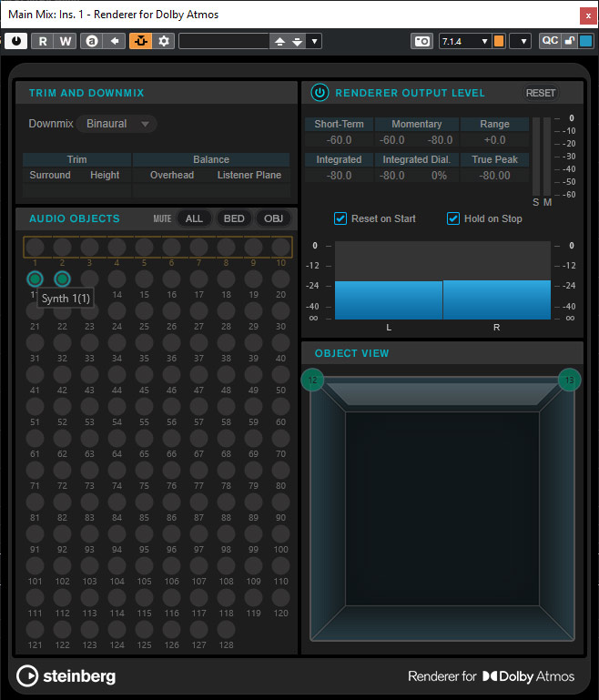Toggle the plug-in bypass power button
Image resolution: width=599 pixels, height=700 pixels.
(17, 41)
